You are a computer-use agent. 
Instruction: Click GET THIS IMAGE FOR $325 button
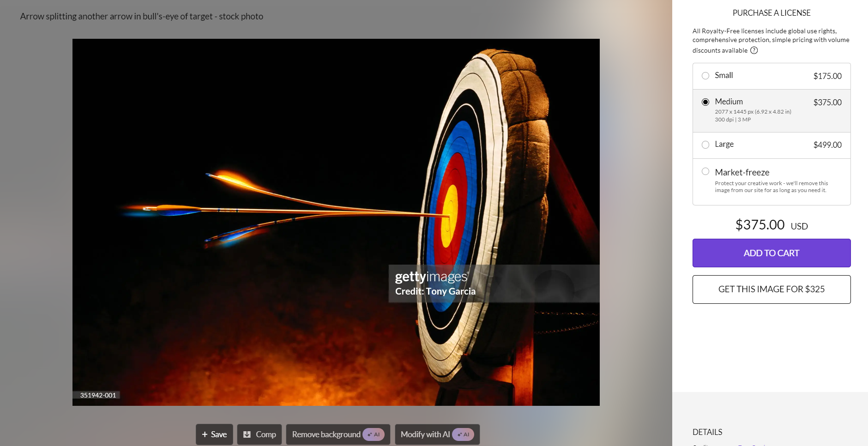(x=771, y=289)
